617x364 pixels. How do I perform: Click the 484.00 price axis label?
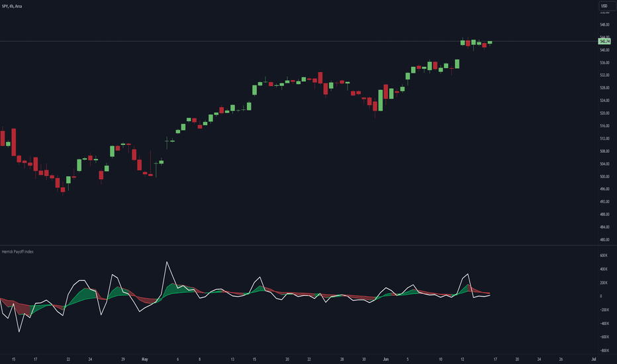(x=604, y=226)
